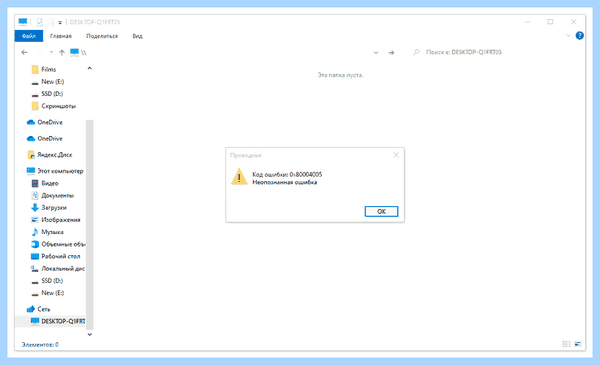Open the Видео folder
The width and height of the screenshot is (600, 365).
click(x=50, y=183)
